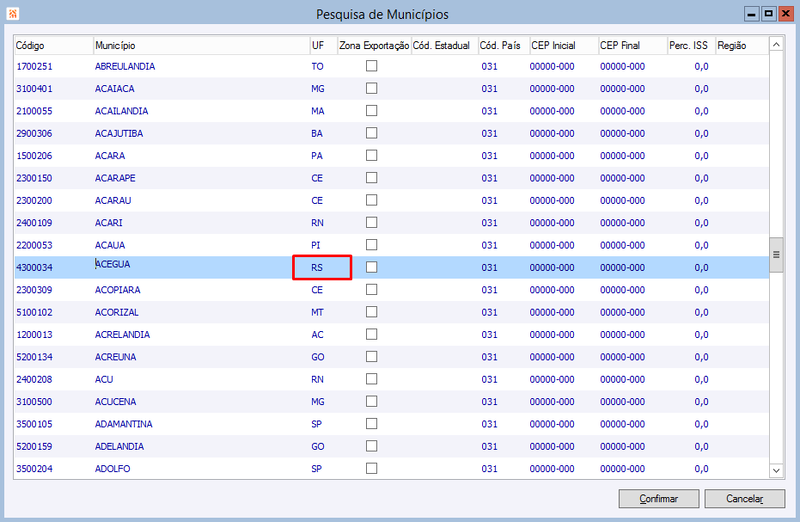Viewport: 800px width, 522px height.
Task: Tick Zona Exportação checkbox for ABREULANDIA
Action: point(371,66)
